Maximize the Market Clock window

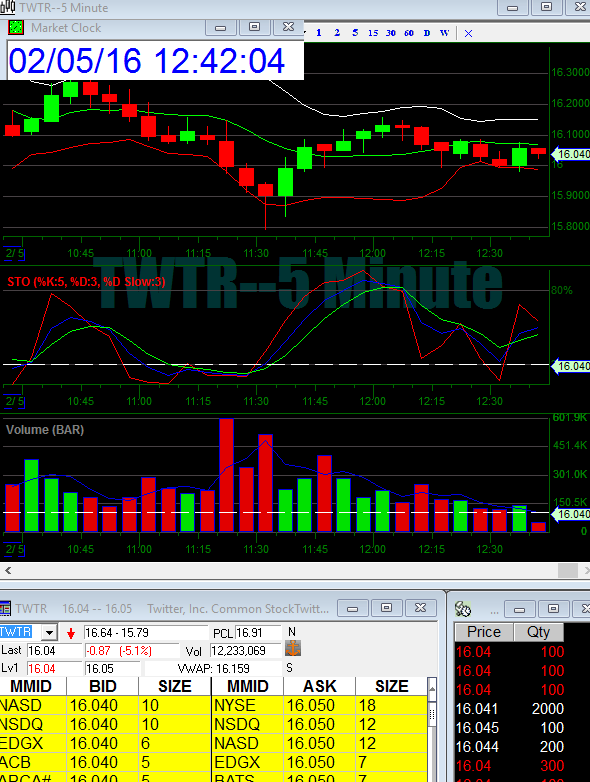[254, 27]
